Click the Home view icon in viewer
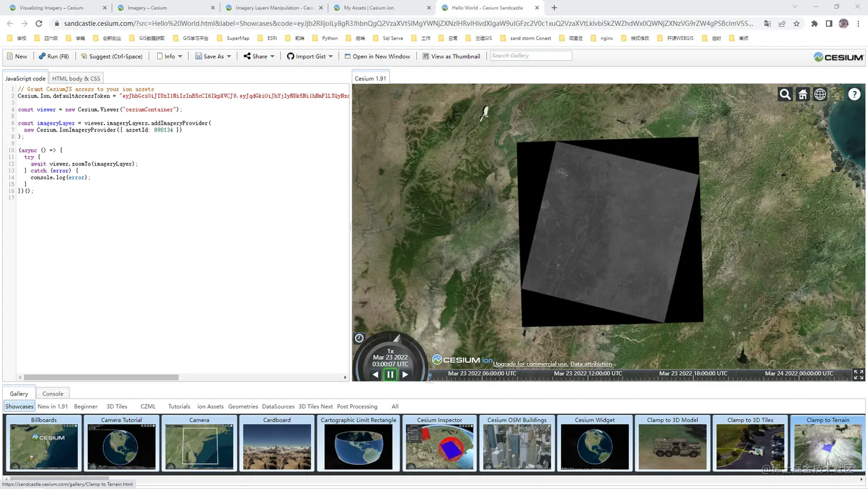The width and height of the screenshot is (868, 489). [803, 94]
